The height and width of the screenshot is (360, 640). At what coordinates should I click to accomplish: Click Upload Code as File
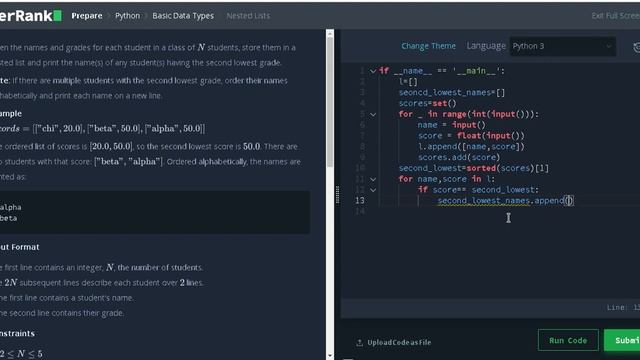pos(394,342)
